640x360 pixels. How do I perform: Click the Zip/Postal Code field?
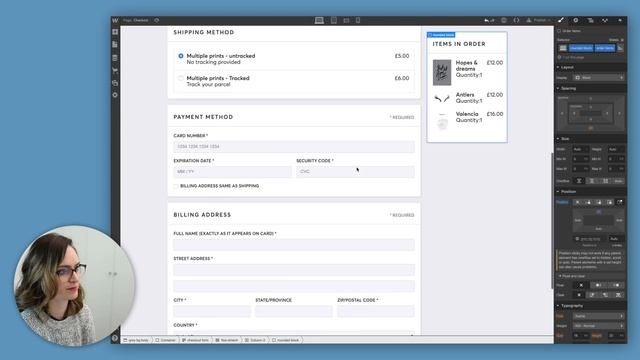pyautogui.click(x=376, y=311)
